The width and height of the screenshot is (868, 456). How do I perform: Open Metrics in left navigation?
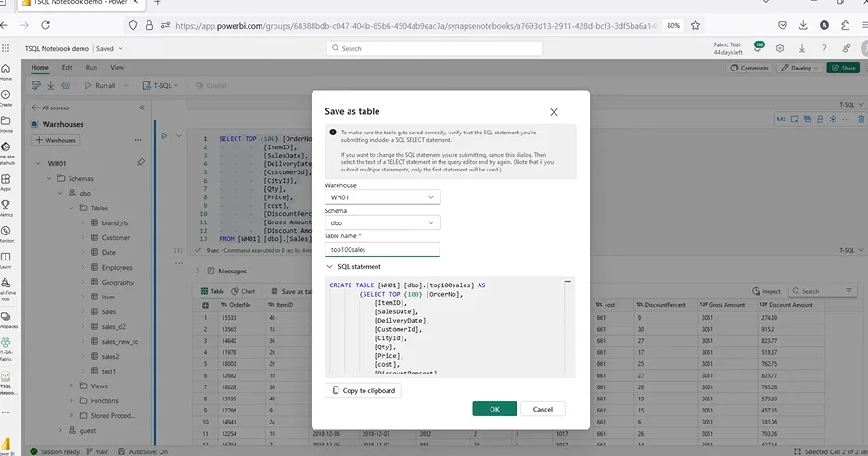(6, 208)
